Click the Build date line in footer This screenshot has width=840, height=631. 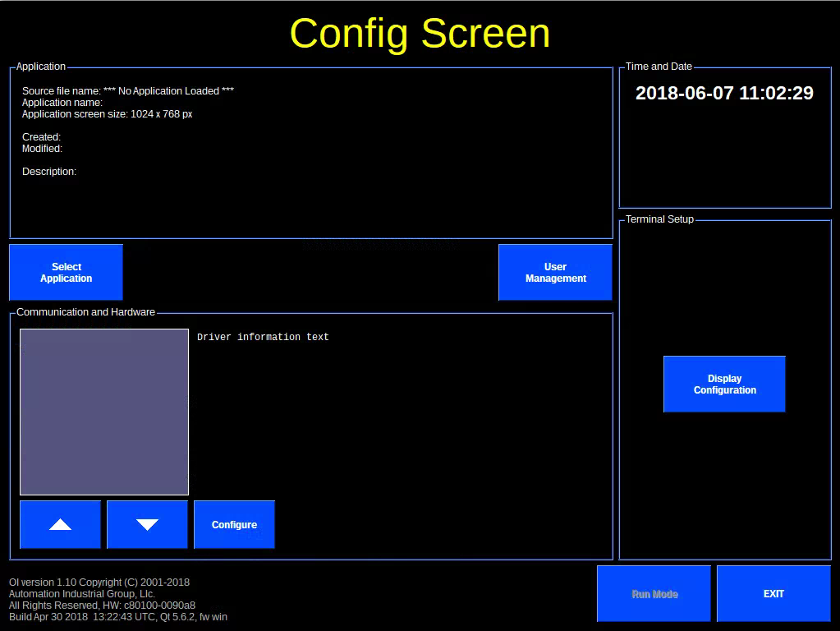coord(118,617)
